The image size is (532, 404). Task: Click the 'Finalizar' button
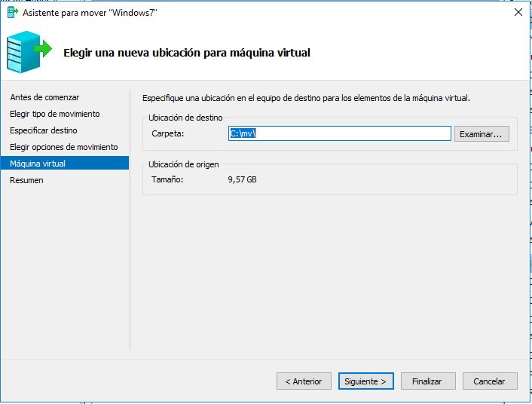point(428,381)
